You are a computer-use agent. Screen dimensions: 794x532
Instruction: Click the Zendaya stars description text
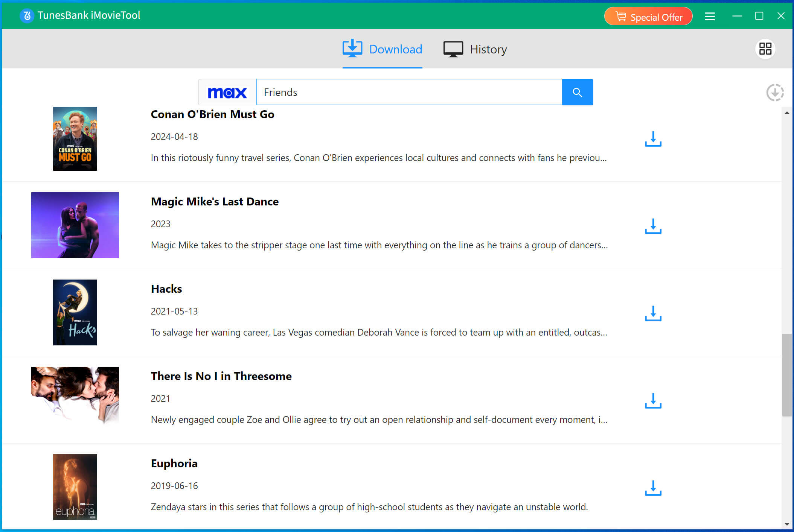369,507
